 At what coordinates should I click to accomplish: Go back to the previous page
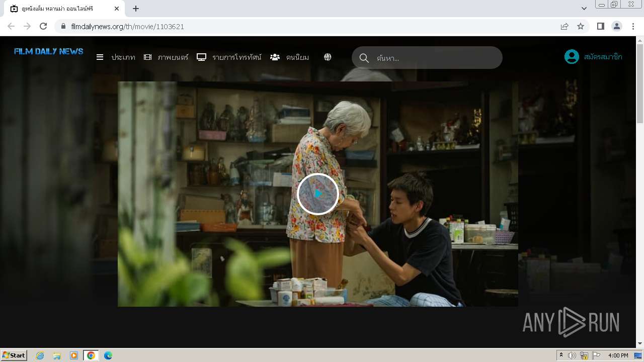[11, 26]
